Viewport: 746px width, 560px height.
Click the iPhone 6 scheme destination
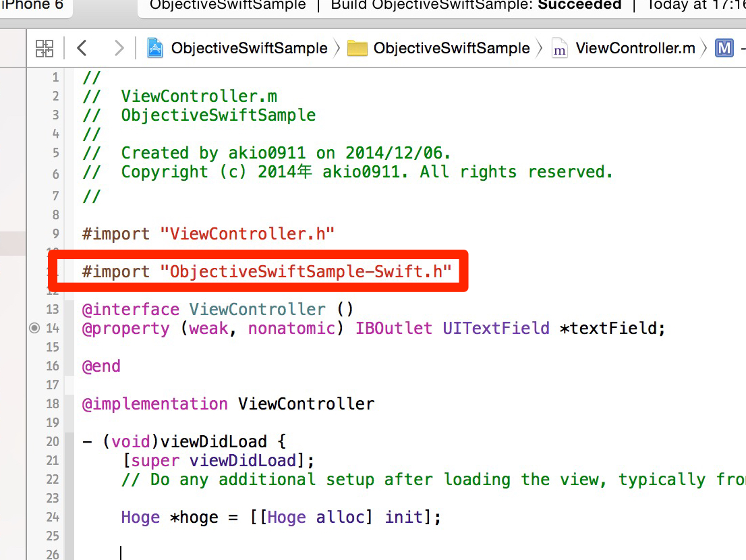(32, 5)
